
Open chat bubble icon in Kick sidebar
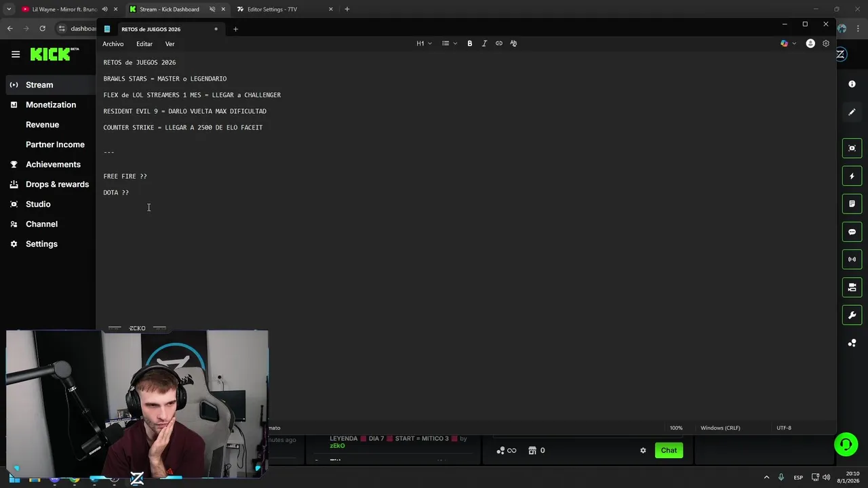(852, 232)
